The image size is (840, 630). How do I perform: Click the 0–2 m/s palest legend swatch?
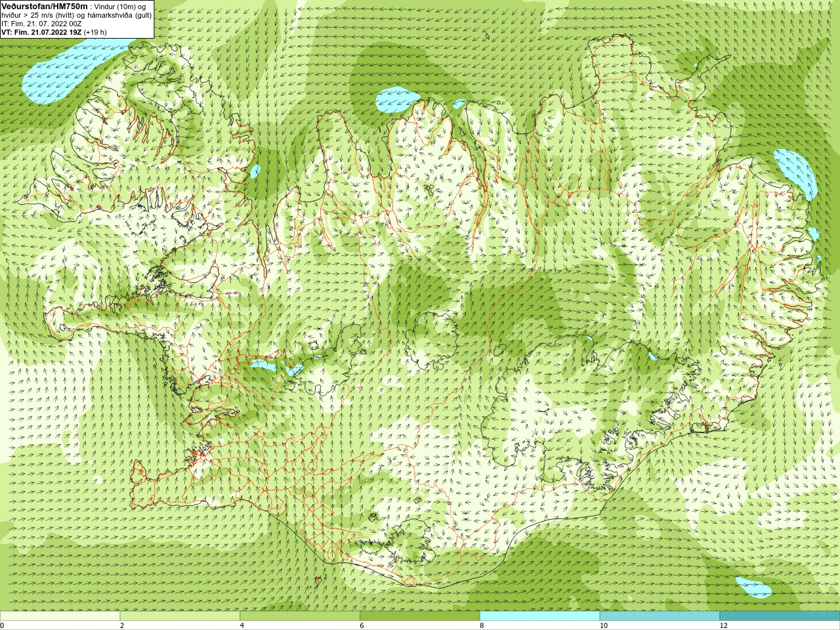[x=60, y=616]
